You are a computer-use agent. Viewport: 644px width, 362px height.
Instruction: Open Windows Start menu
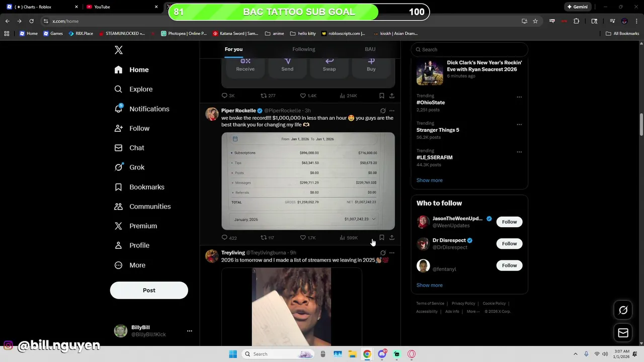pyautogui.click(x=233, y=354)
